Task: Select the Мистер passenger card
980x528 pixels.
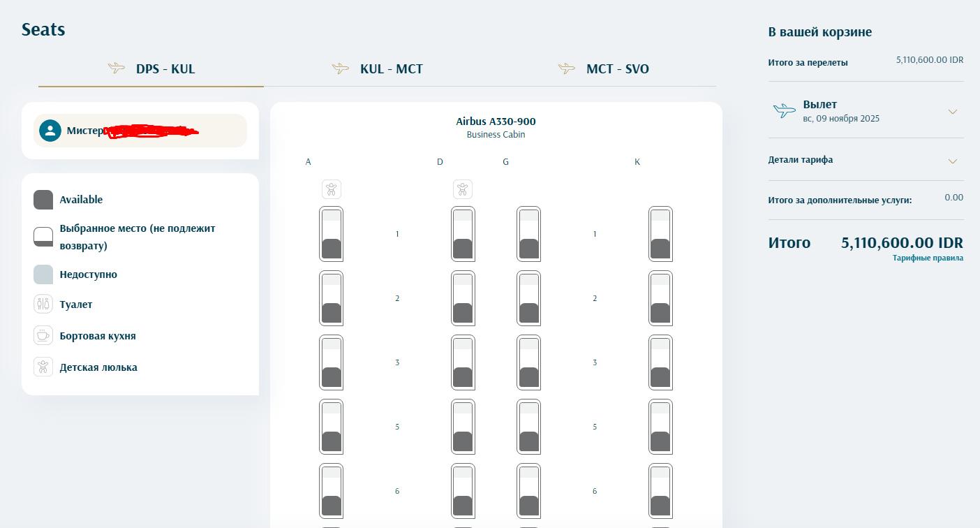Action: 140,131
